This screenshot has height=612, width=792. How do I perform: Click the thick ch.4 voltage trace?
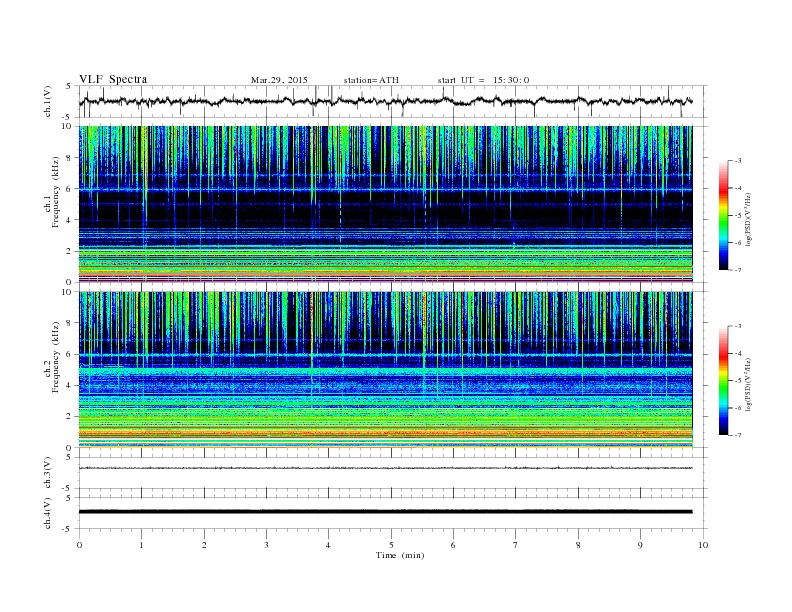pos(385,512)
